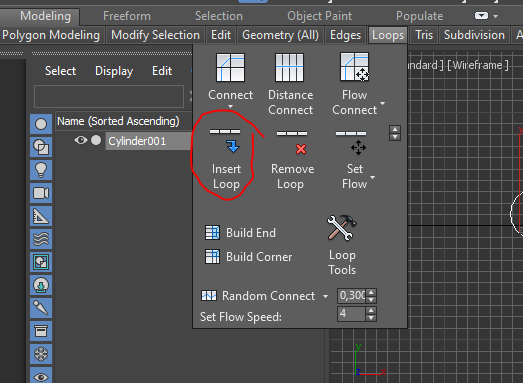Toggle display of space warps filter
The height and width of the screenshot is (383, 523).
pos(41,239)
